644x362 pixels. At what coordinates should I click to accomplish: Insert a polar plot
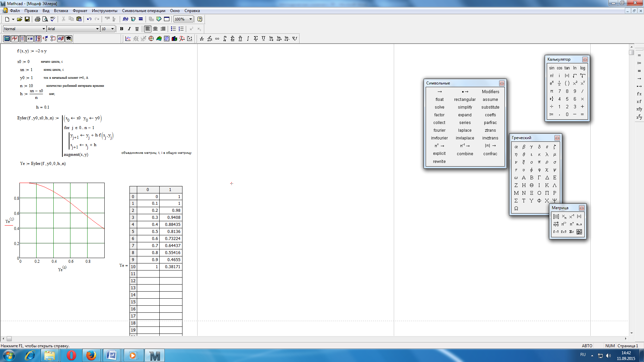[151, 39]
